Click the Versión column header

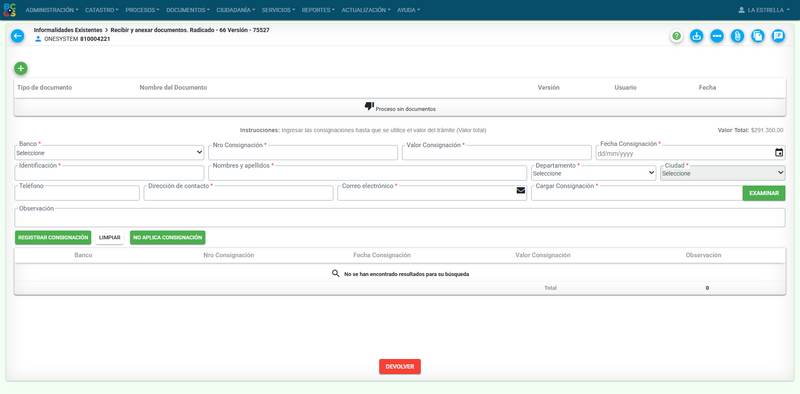pyautogui.click(x=548, y=88)
